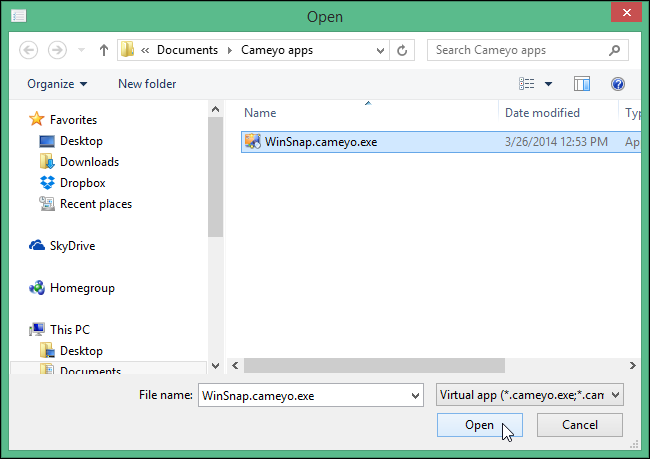
Task: Expand the arrow between Documents and Cameyo apps
Action: [230, 51]
